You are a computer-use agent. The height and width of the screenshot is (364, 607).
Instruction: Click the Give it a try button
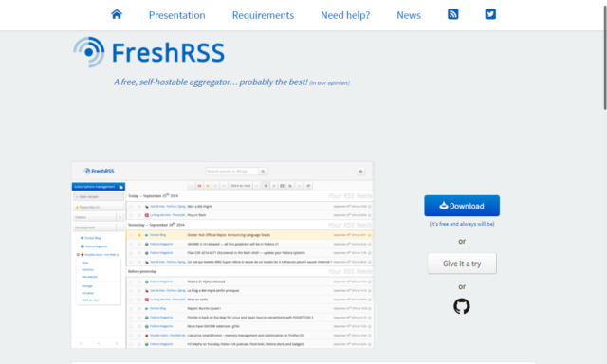pos(462,264)
